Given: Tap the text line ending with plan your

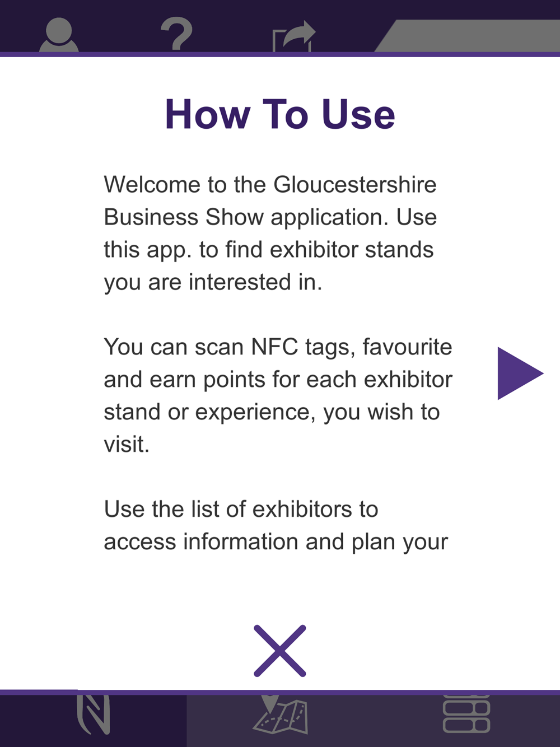Looking at the screenshot, I should (276, 542).
